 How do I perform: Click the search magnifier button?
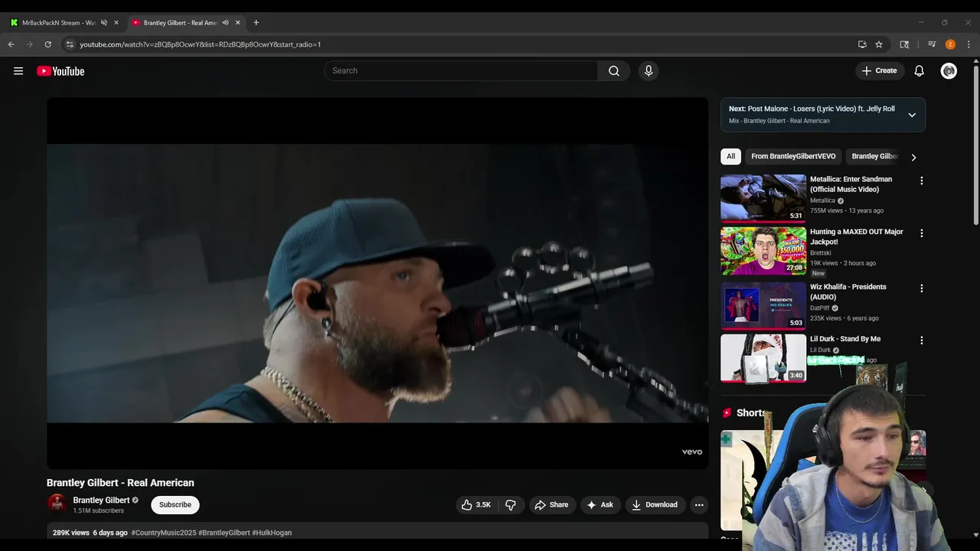click(614, 71)
